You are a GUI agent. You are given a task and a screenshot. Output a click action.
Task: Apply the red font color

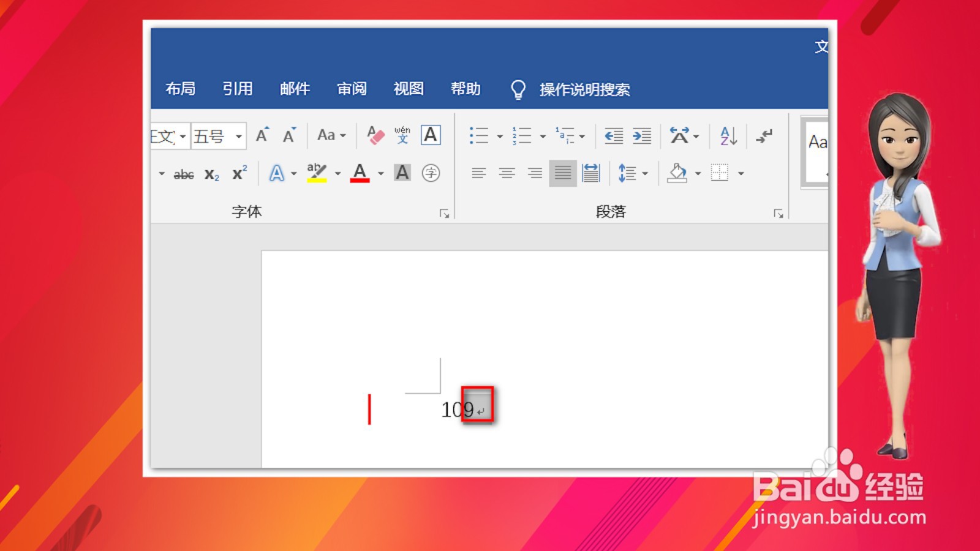click(x=360, y=173)
